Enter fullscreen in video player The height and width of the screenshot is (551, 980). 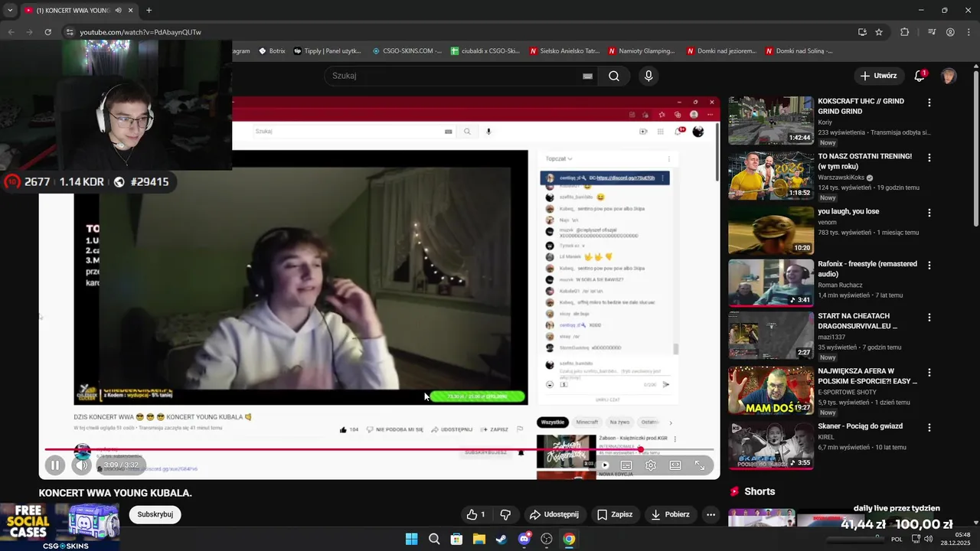700,465
